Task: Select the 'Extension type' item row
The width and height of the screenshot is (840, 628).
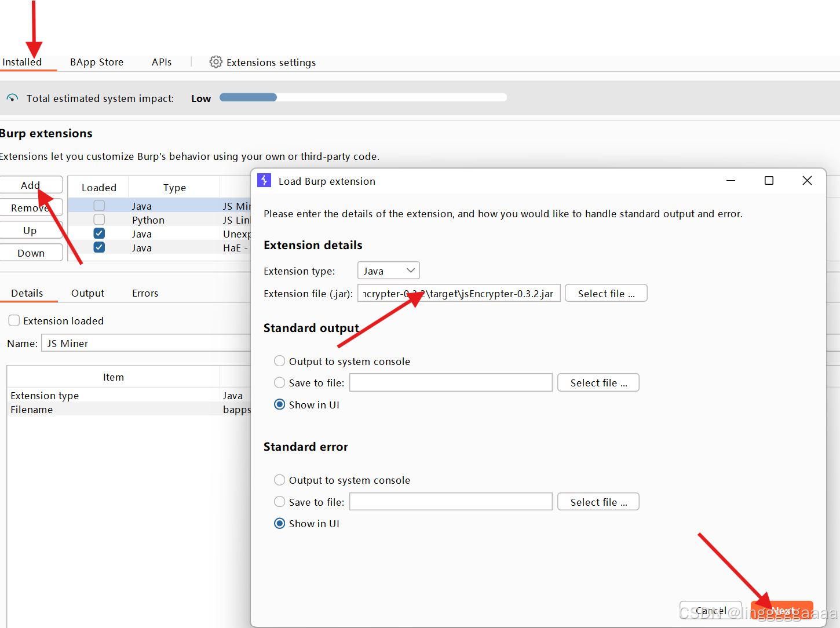Action: coord(129,395)
